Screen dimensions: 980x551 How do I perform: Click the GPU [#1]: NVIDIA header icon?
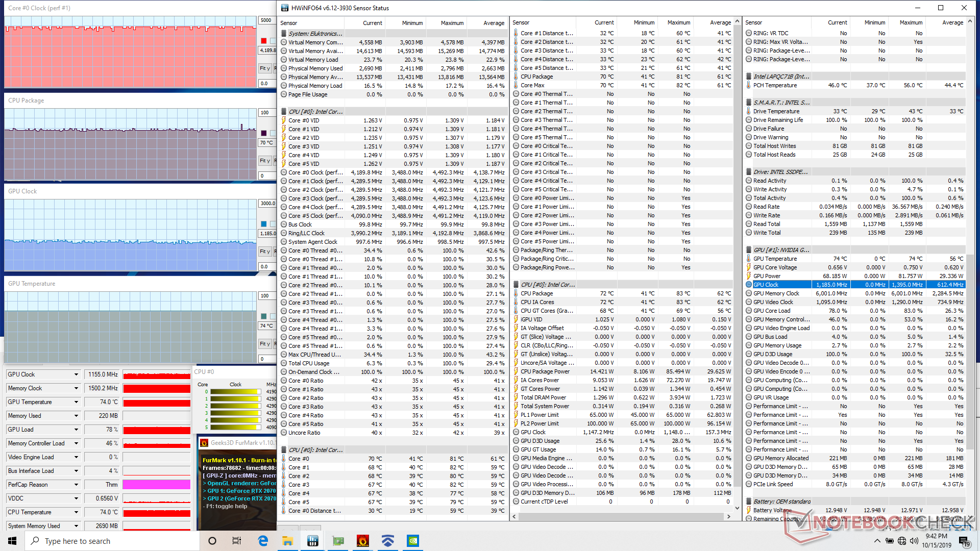(749, 250)
